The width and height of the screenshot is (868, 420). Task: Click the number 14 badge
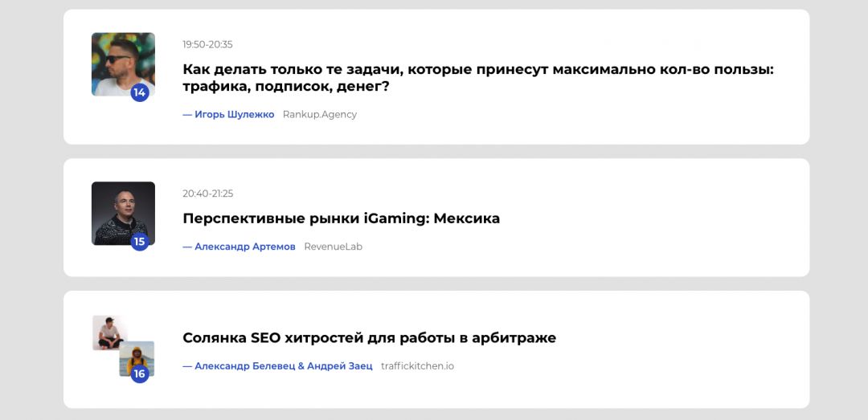coord(140,92)
